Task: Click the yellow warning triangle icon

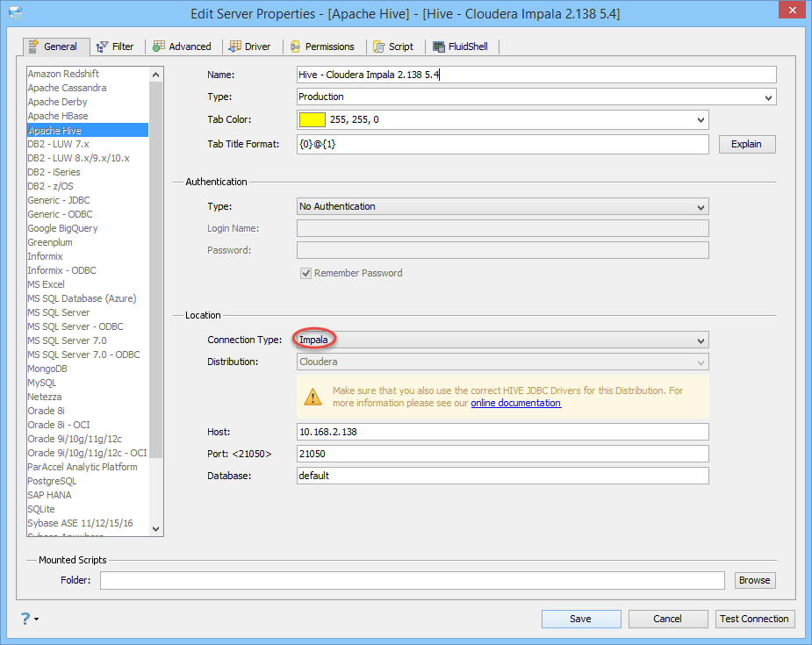Action: point(313,397)
